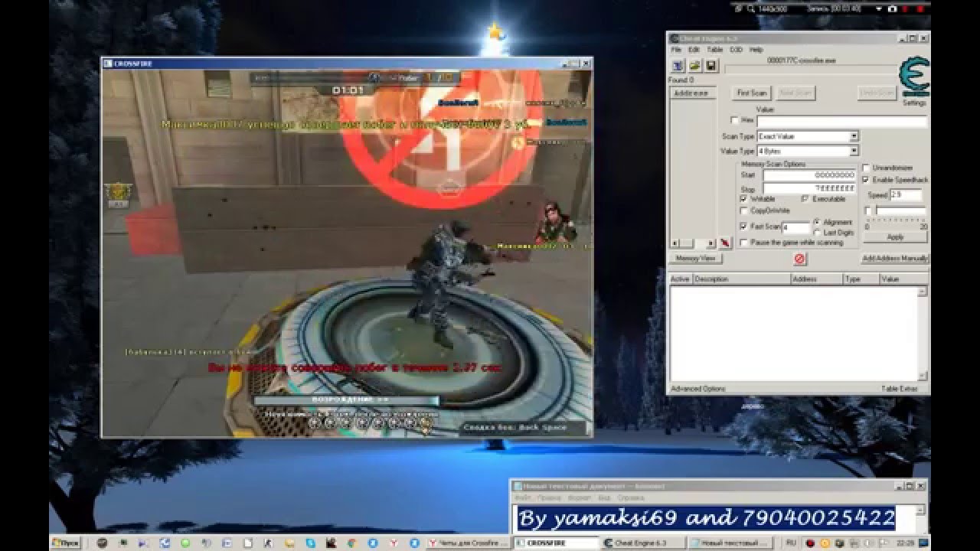Click the Start memory address field
Viewport: 980px width, 551px height.
pos(809,175)
